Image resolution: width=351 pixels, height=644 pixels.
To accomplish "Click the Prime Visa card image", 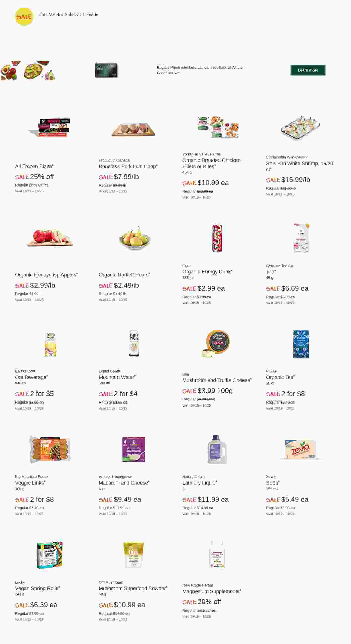I will pos(106,70).
